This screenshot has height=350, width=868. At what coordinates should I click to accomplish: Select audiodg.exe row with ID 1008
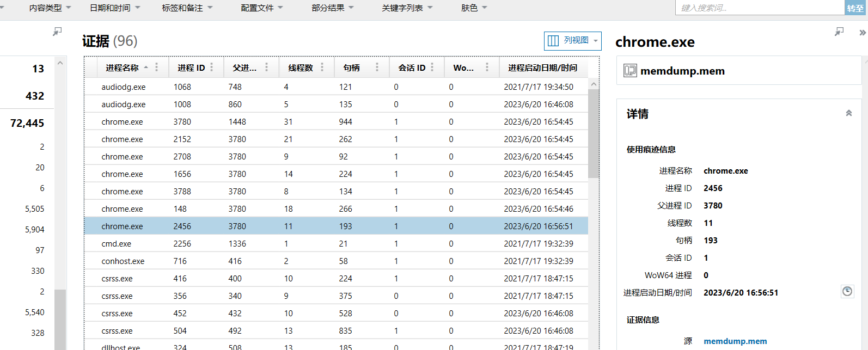tap(336, 104)
